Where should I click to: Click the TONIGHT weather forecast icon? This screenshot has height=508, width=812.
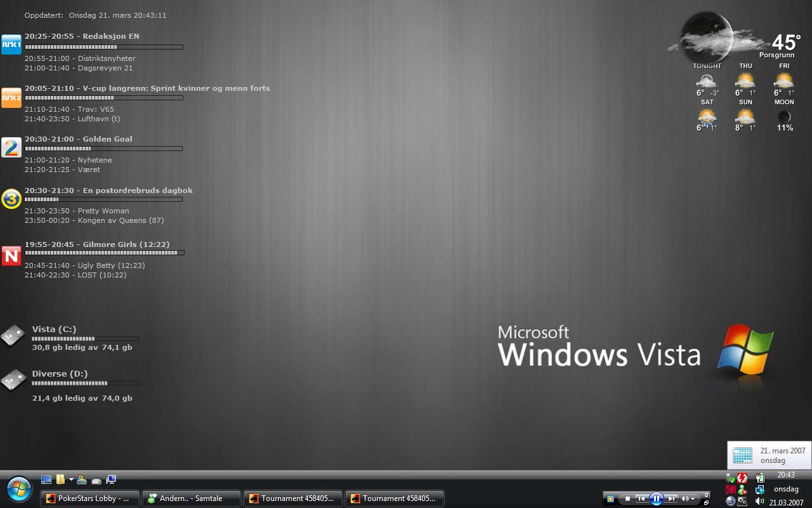pyautogui.click(x=706, y=81)
